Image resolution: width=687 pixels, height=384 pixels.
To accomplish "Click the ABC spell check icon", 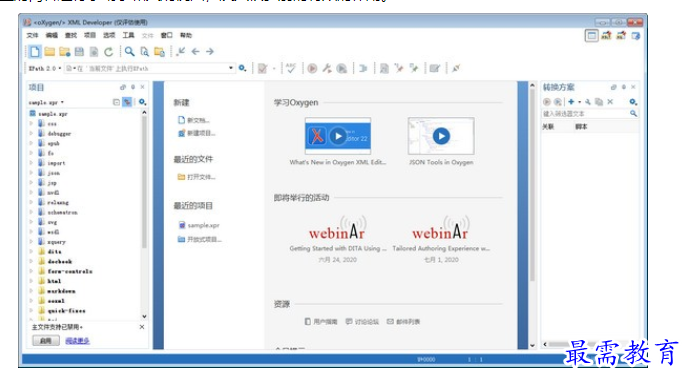I will [x=290, y=68].
